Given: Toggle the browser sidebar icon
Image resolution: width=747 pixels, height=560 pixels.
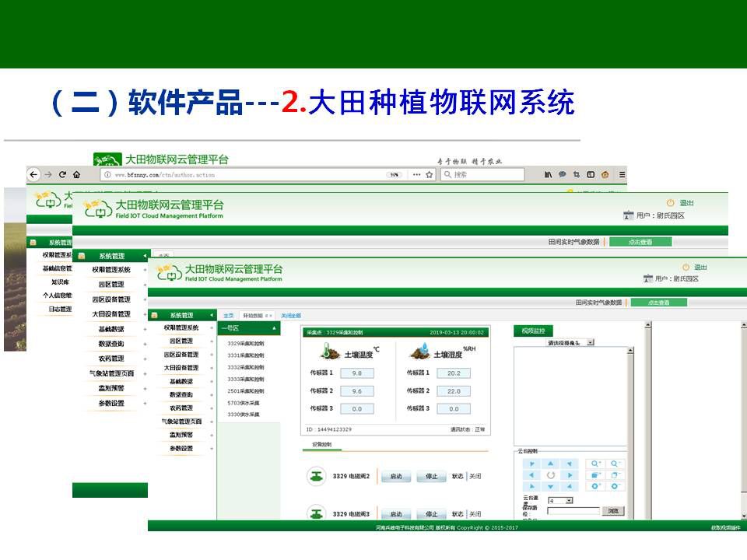Looking at the screenshot, I should click(x=591, y=175).
